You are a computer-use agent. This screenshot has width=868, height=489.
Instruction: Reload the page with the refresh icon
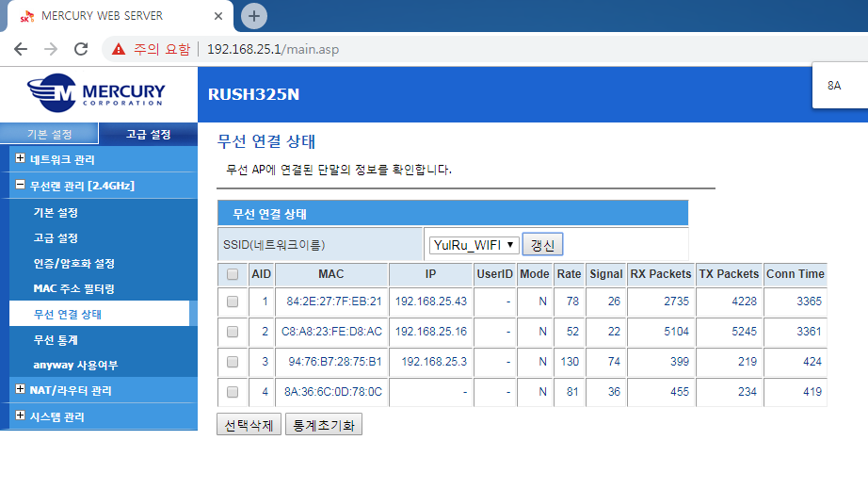(81, 49)
